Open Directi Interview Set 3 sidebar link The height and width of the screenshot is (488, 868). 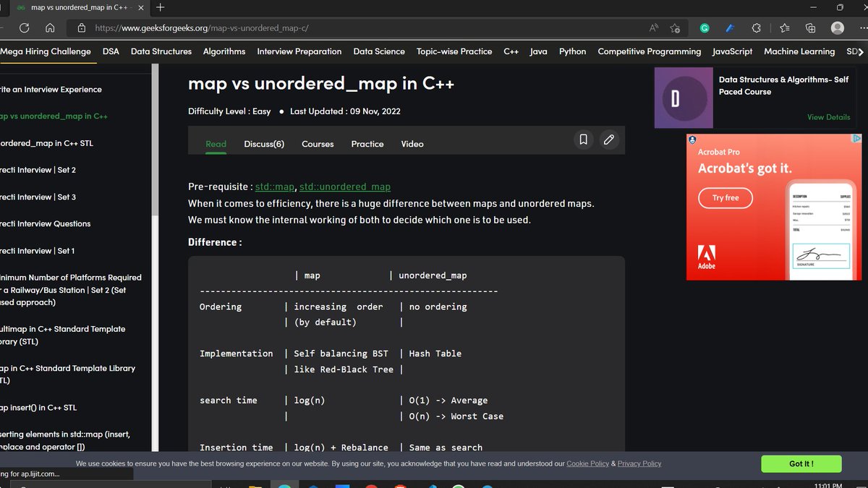(38, 197)
